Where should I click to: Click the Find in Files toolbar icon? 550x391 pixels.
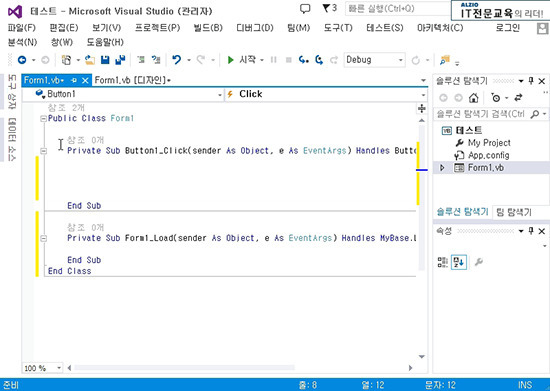pyautogui.click(x=445, y=60)
